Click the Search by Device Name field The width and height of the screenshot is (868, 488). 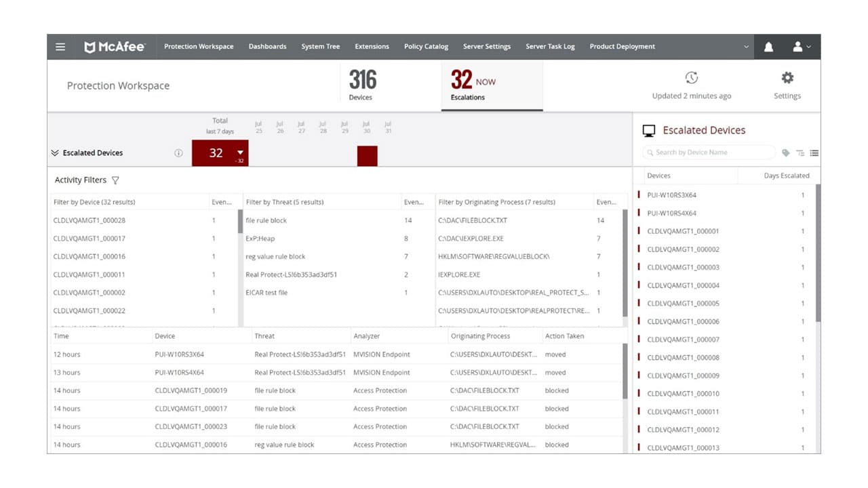708,152
